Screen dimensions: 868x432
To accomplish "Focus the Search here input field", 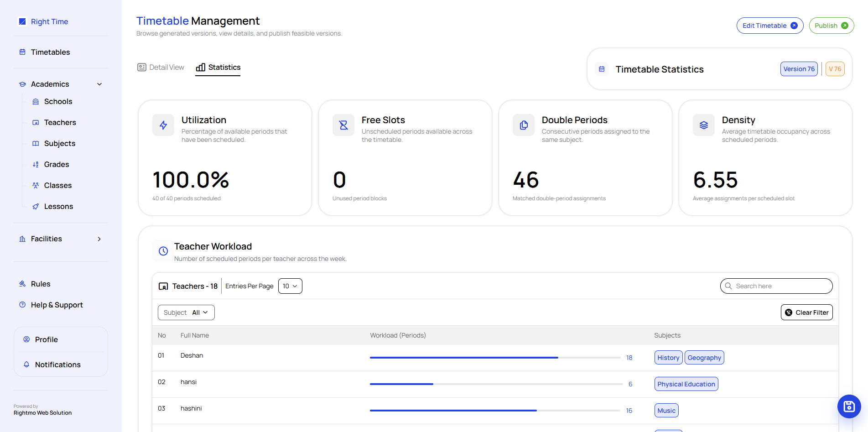I will tap(776, 286).
